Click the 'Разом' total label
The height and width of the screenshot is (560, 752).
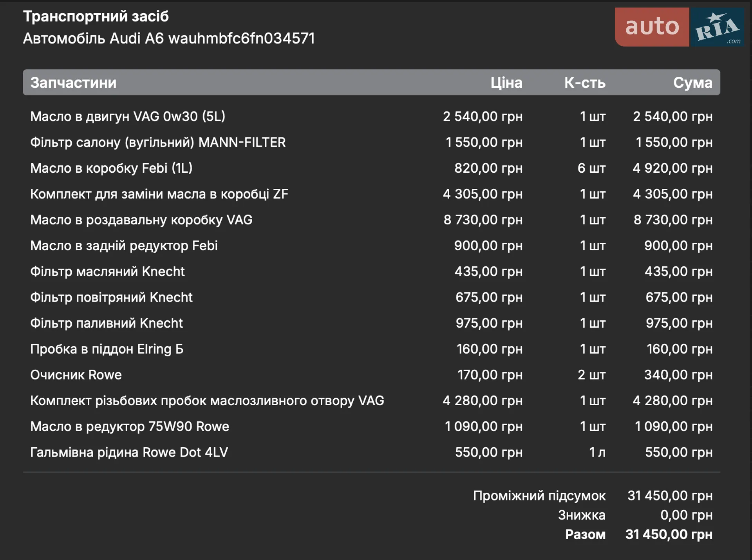coord(586,534)
